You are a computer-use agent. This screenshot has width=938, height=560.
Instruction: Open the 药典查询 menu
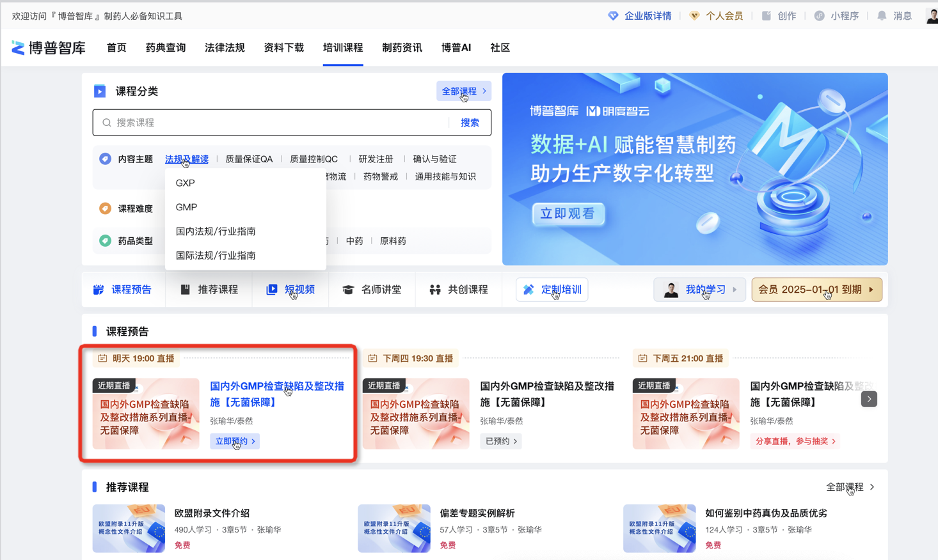(x=166, y=48)
